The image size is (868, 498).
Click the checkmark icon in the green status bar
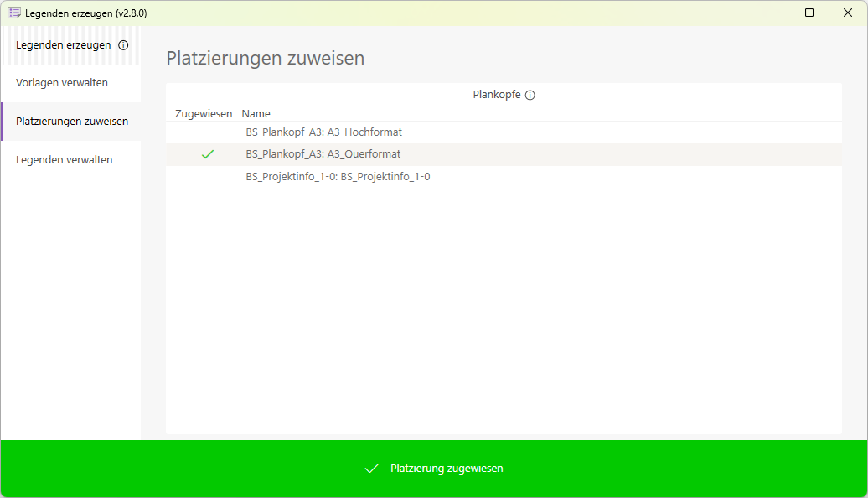tap(371, 469)
